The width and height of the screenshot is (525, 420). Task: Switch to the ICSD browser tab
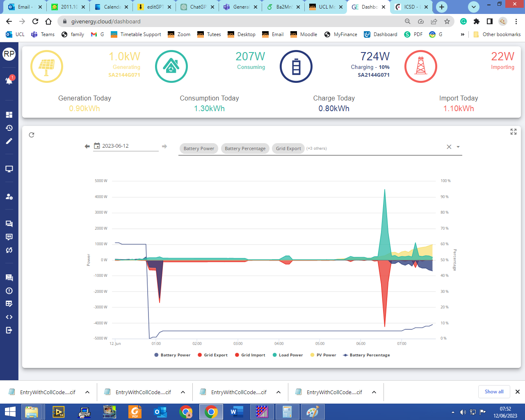(x=412, y=7)
